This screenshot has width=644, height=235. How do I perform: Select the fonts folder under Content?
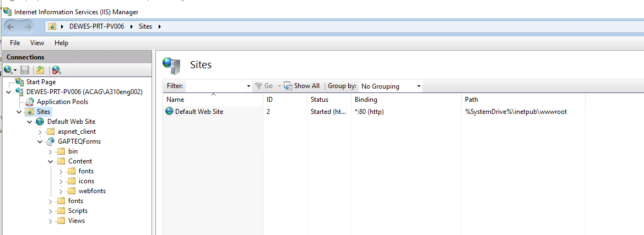coord(86,171)
